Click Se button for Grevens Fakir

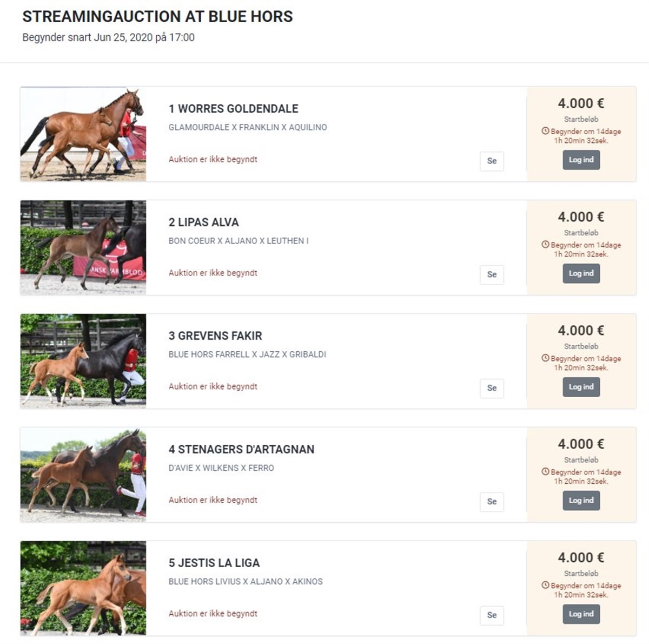(x=492, y=388)
